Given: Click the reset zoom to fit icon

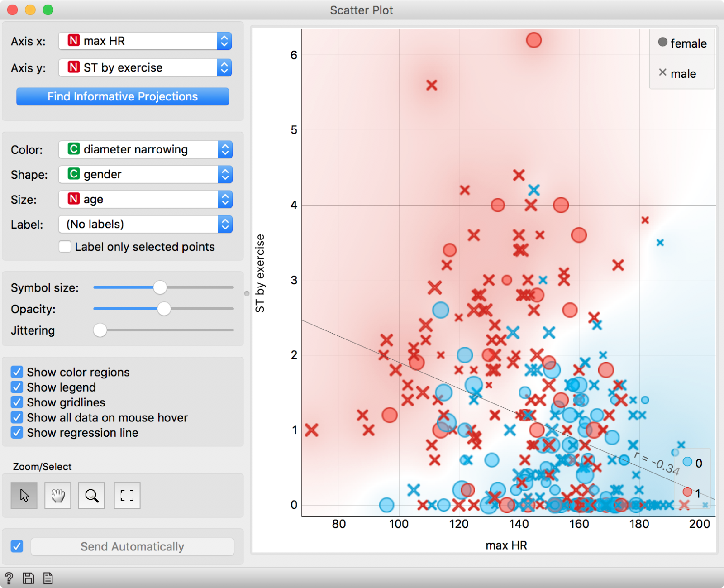Looking at the screenshot, I should 127,496.
